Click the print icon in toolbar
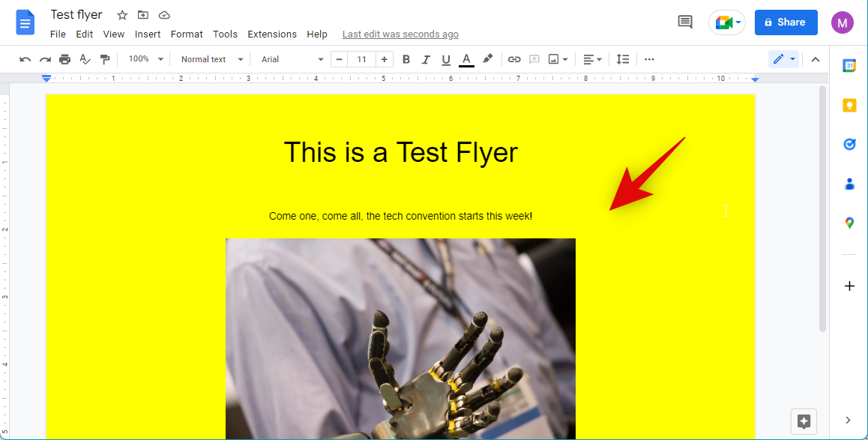Image resolution: width=868 pixels, height=440 pixels. 65,59
